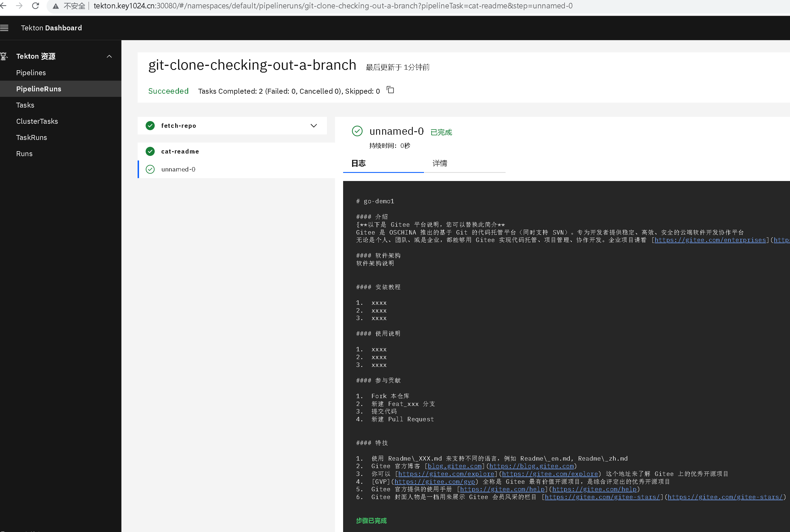Click the '4. 新建 Pull Request' log line

click(x=395, y=419)
